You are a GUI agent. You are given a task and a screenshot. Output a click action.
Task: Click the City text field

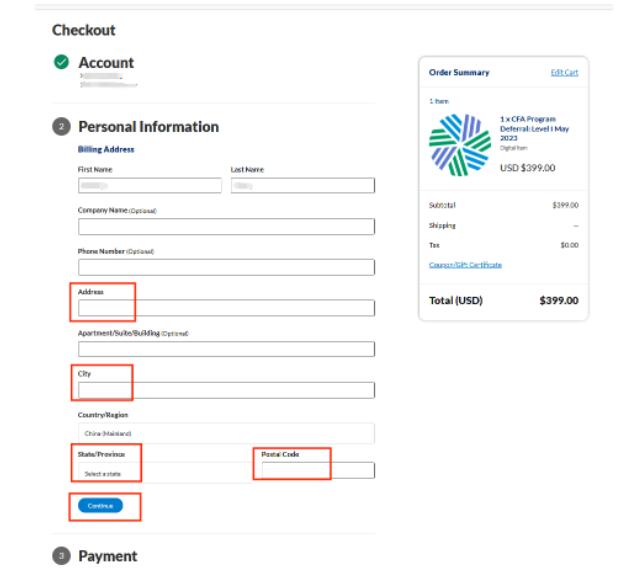click(226, 390)
